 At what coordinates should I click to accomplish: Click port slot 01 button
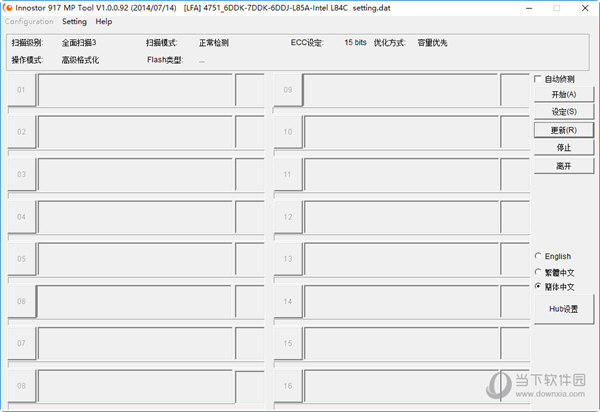click(x=21, y=90)
